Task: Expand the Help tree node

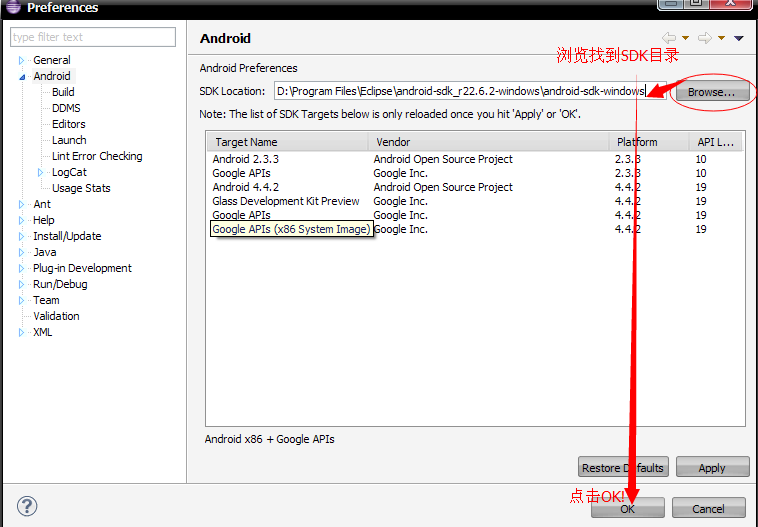Action: [x=21, y=220]
